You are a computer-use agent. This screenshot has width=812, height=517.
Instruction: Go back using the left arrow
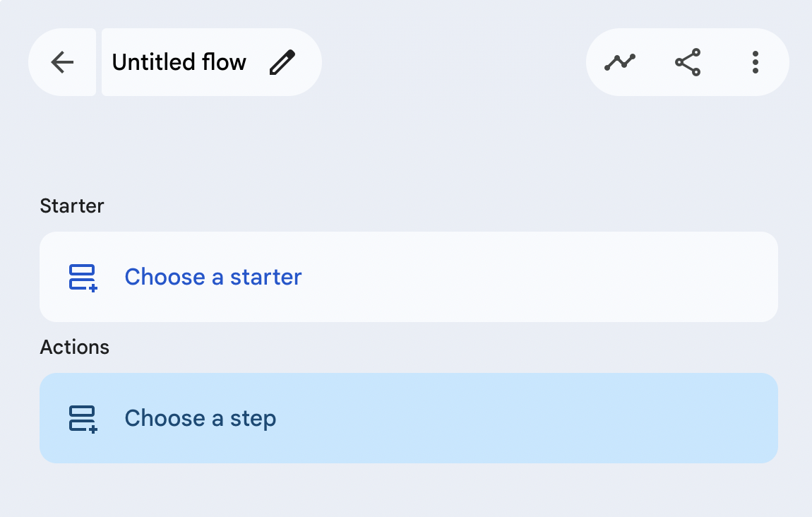tap(62, 62)
